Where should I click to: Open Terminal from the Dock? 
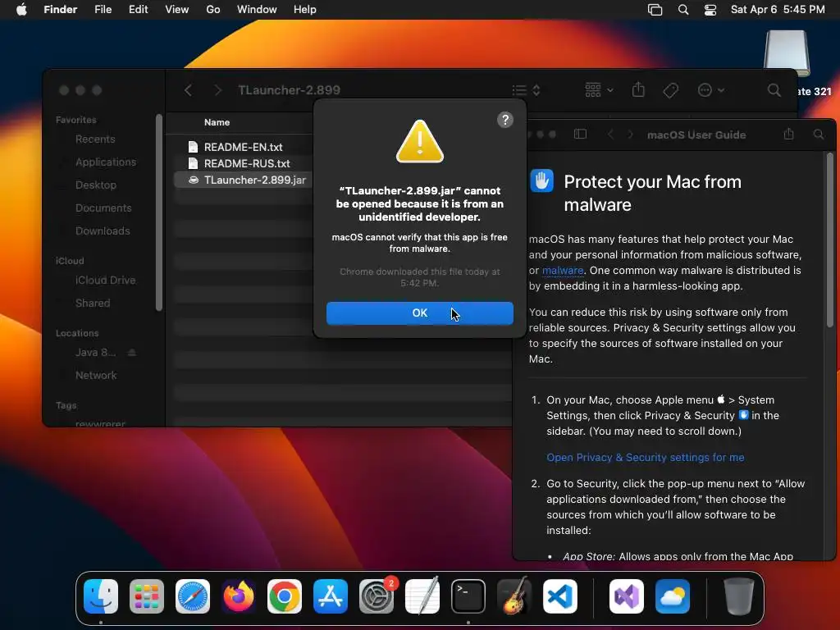coord(468,596)
